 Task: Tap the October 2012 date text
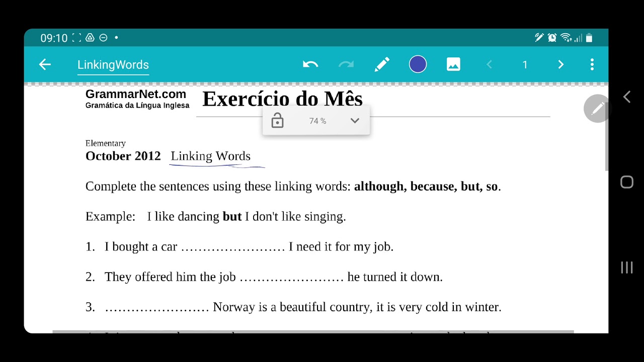point(123,156)
